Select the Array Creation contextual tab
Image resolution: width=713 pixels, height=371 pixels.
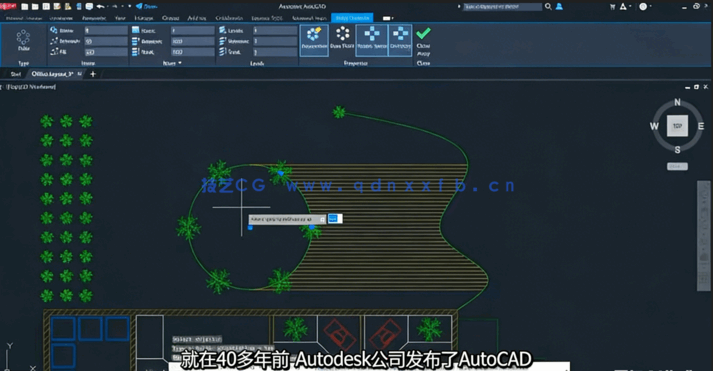click(352, 18)
